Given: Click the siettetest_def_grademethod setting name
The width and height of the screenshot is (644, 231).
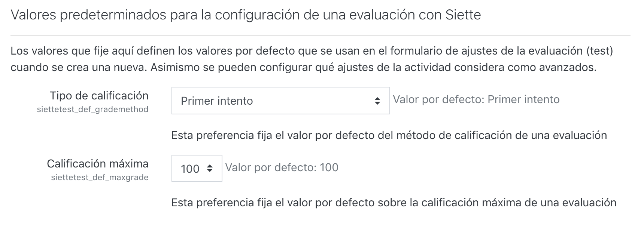Looking at the screenshot, I should [x=92, y=110].
